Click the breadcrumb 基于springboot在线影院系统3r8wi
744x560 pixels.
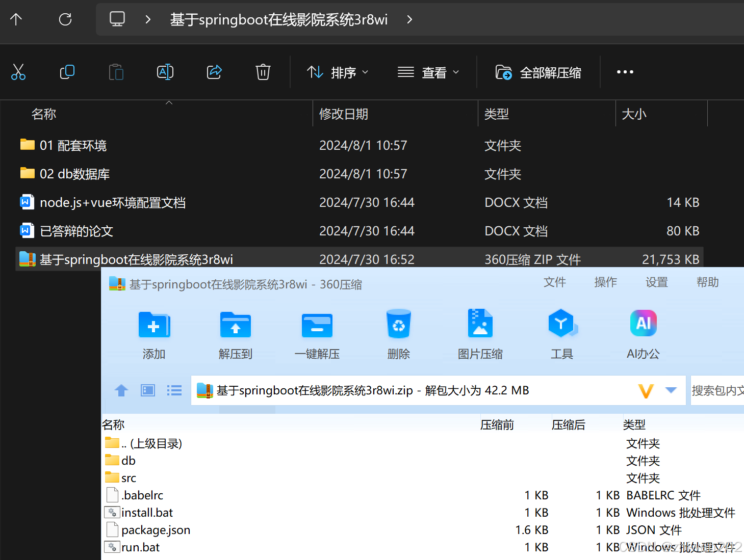pos(279,19)
